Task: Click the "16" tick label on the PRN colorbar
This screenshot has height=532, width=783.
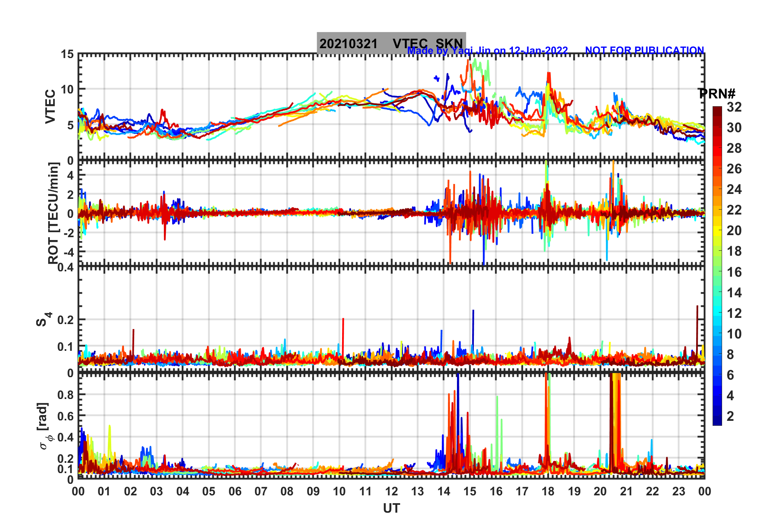Action: pos(734,272)
